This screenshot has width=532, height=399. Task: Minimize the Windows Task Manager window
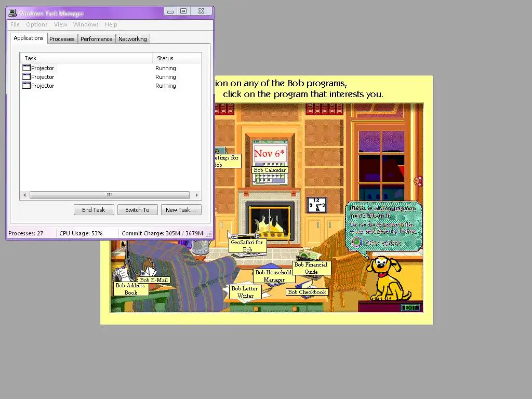[x=170, y=11]
